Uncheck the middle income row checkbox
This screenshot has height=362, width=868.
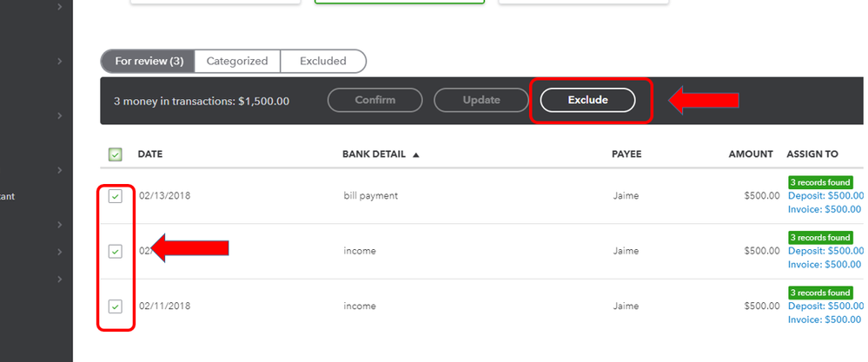(x=116, y=251)
